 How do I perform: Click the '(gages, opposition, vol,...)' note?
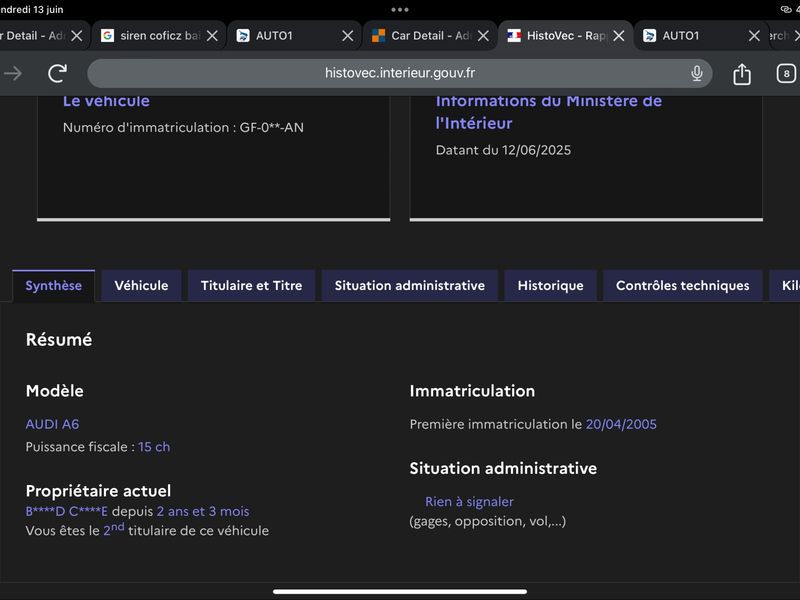click(x=488, y=521)
